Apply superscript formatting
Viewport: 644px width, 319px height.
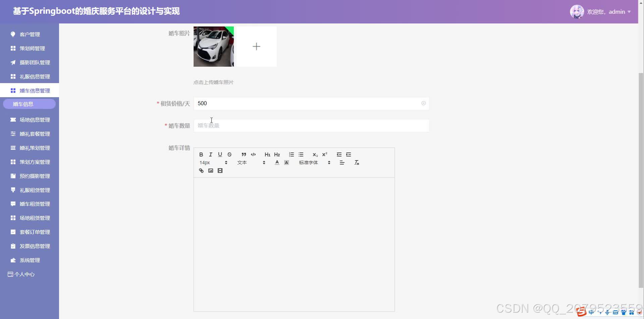pos(324,154)
